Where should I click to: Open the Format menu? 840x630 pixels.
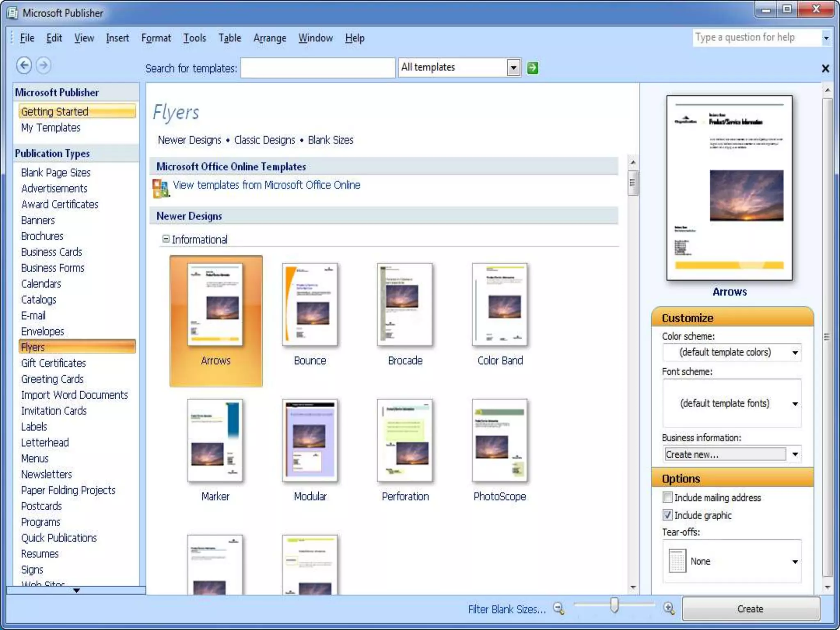[156, 38]
